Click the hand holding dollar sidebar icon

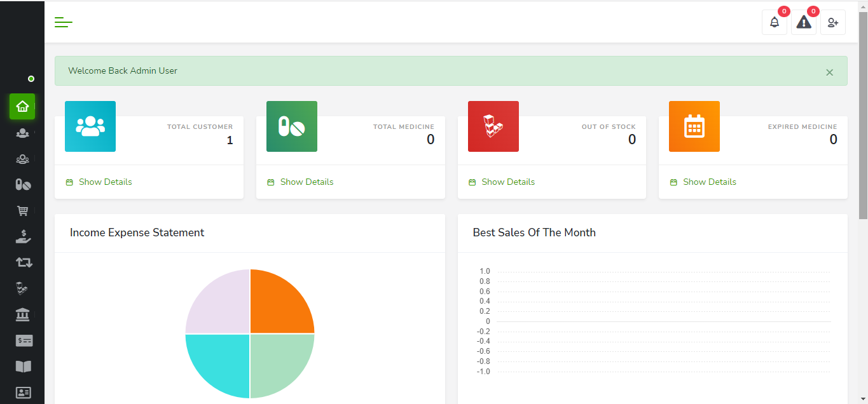click(23, 237)
